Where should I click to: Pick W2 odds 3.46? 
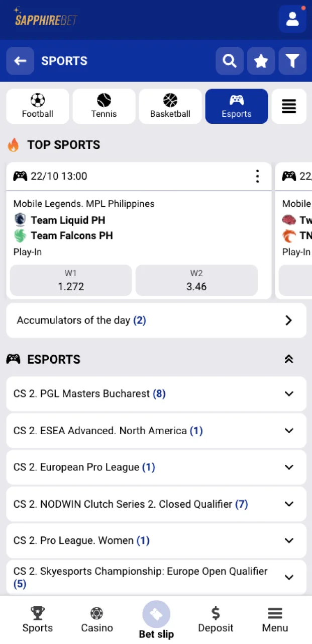click(196, 280)
